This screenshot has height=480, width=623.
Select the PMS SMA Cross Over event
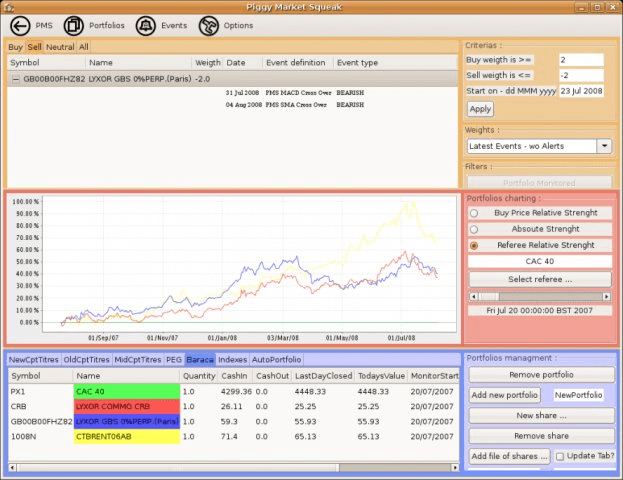[x=296, y=105]
